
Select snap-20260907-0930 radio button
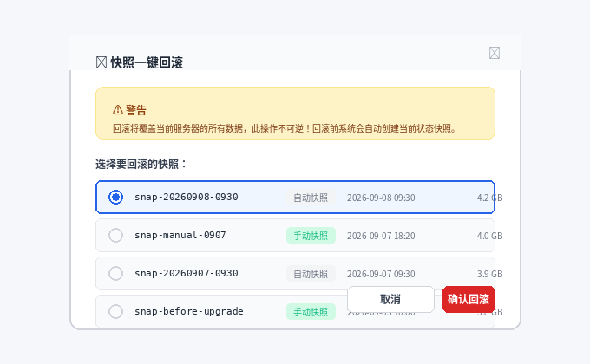point(116,273)
